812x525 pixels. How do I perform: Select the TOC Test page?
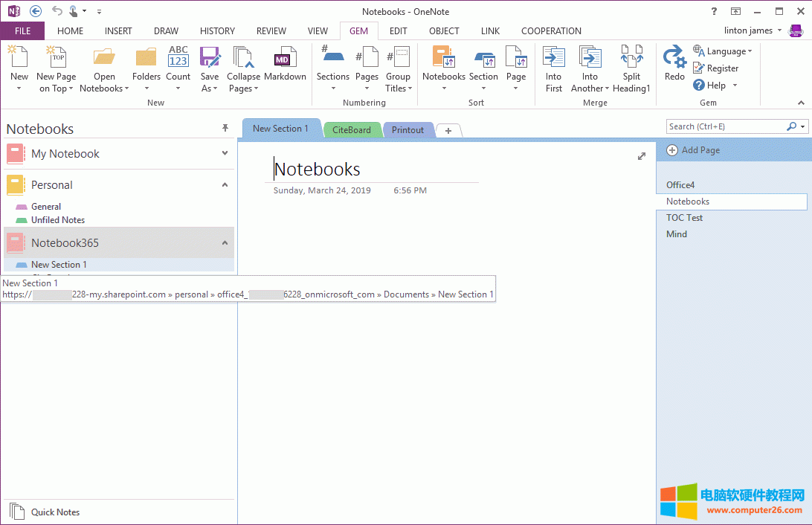click(684, 217)
